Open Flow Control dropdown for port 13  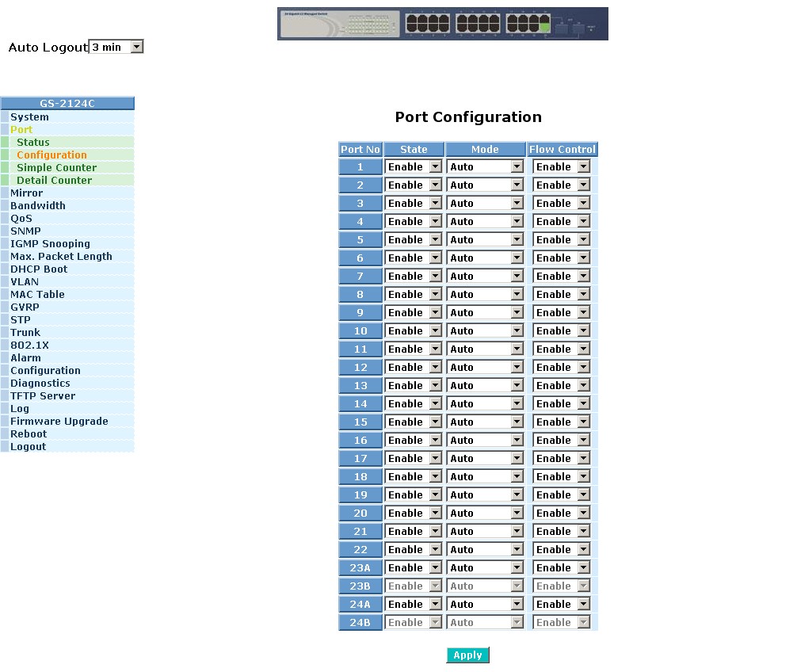coord(561,385)
